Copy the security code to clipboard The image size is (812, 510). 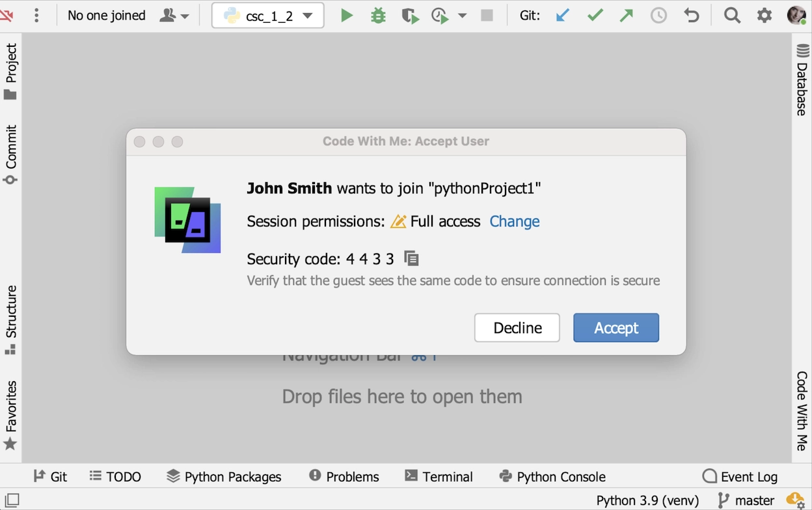[411, 258]
